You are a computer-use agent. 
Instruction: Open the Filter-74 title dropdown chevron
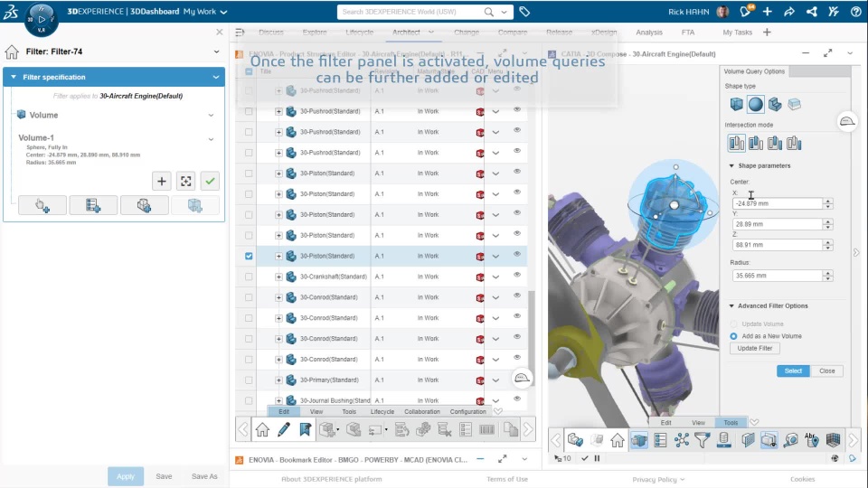tap(216, 52)
